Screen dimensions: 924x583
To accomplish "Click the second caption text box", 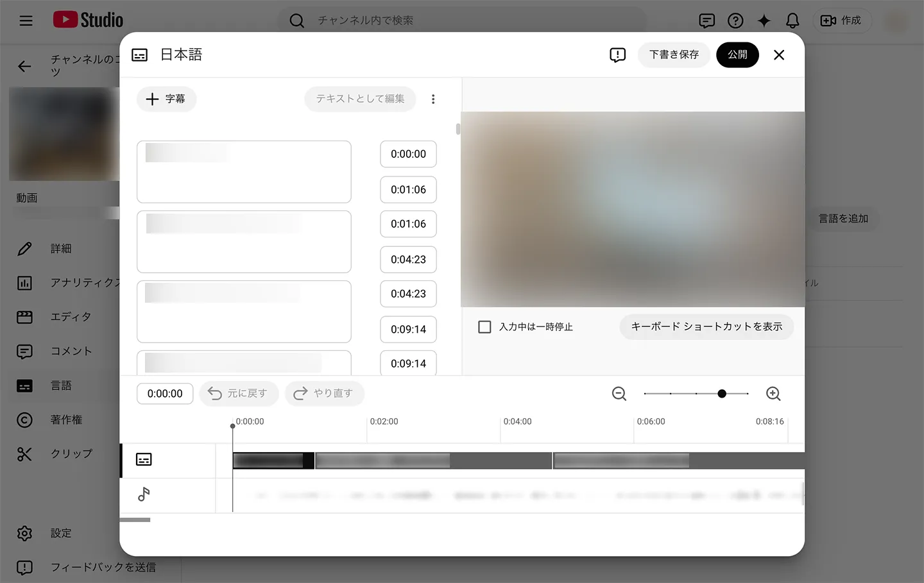I will pos(244,242).
